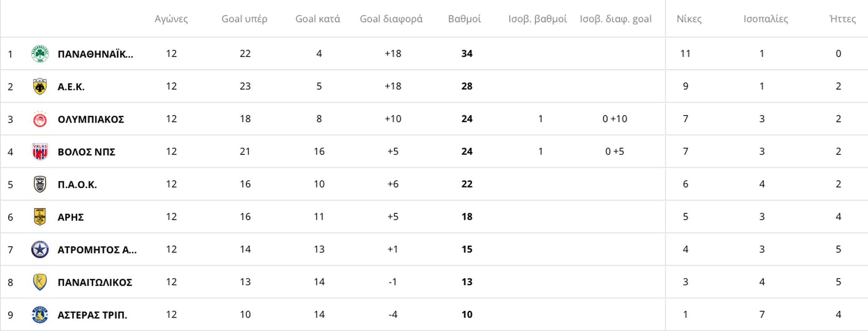Click the Π.Α.Ο.Κ. black-white crest
Image resolution: width=868 pixels, height=331 pixels.
click(40, 184)
